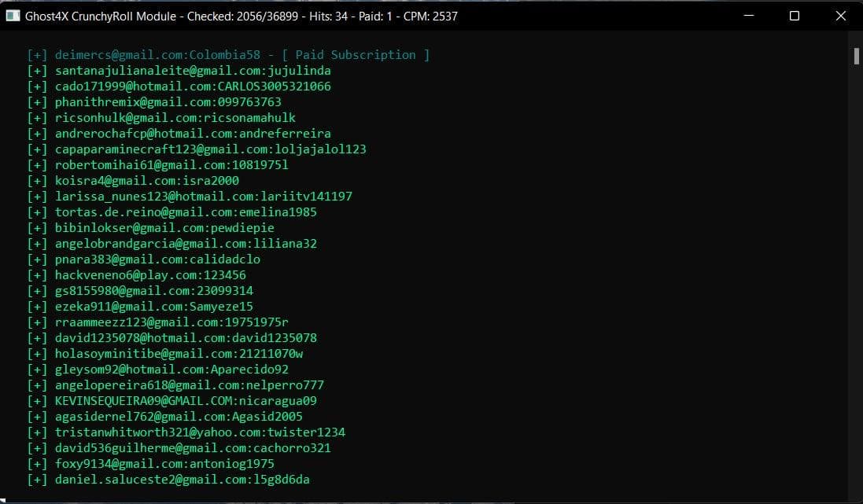Viewport: 863px width, 504px height.
Task: Click the "CPM: 2537" readout in the title
Action: (430, 16)
